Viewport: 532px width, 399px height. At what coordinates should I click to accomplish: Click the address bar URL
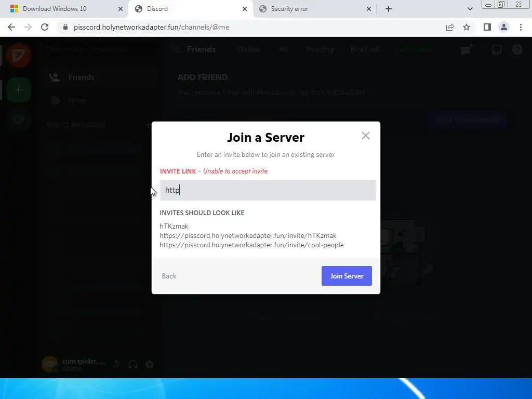coord(151,27)
